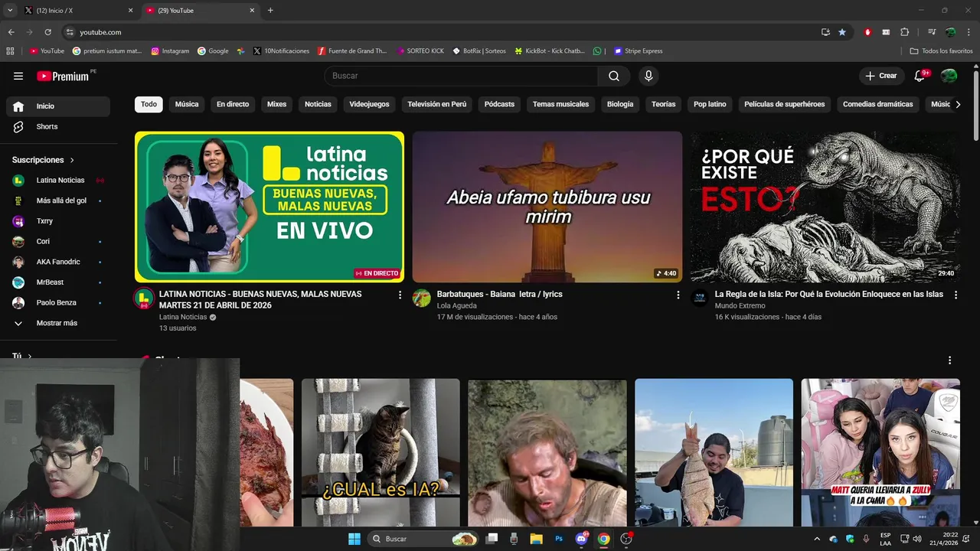Open Más allá del gol subscription

click(58, 201)
